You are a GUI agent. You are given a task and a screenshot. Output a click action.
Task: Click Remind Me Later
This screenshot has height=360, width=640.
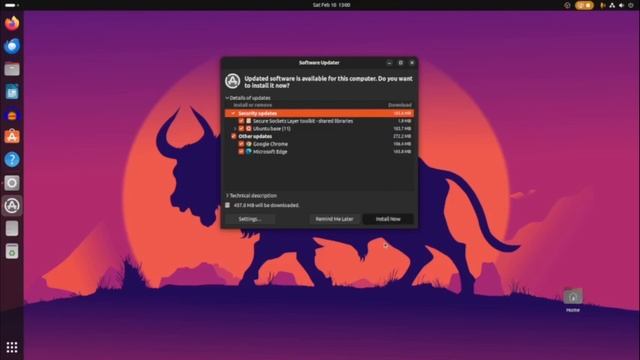coord(334,219)
